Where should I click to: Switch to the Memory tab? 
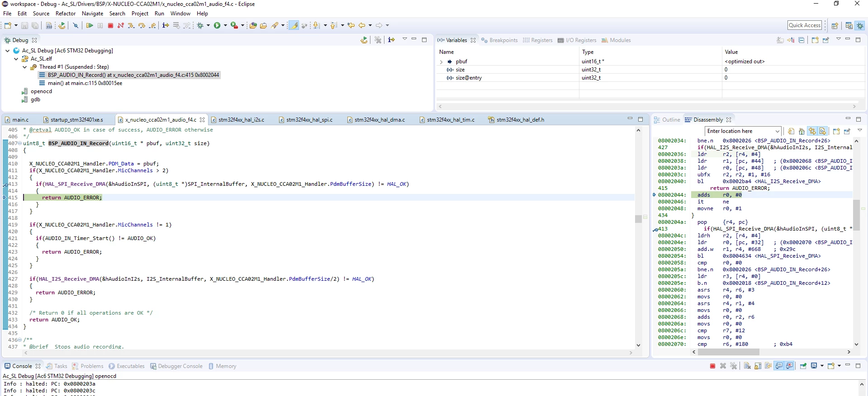pos(222,366)
